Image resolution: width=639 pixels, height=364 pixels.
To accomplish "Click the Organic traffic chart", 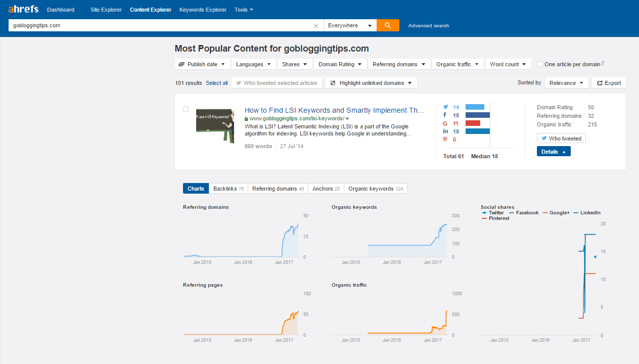I will coord(390,314).
